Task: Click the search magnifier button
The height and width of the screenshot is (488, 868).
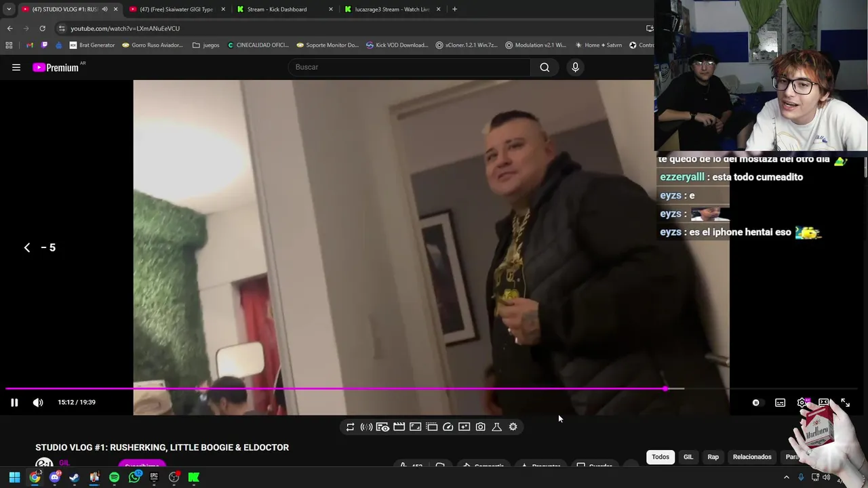Action: pos(545,67)
